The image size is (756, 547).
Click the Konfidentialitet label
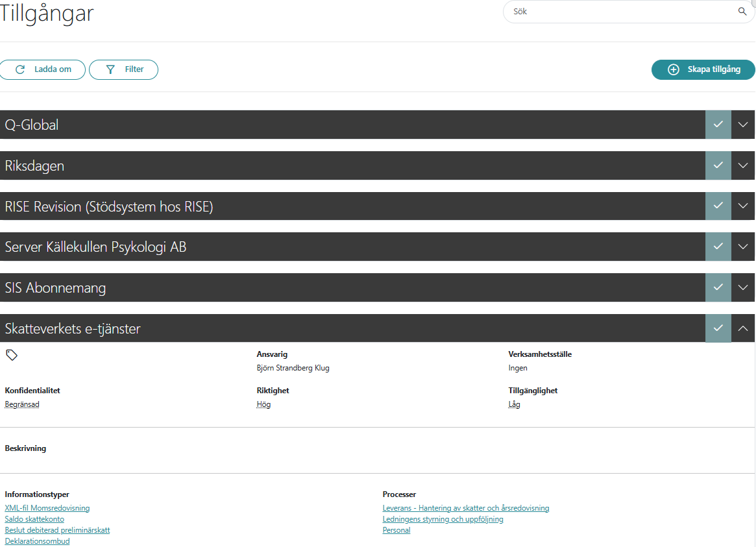coord(32,391)
